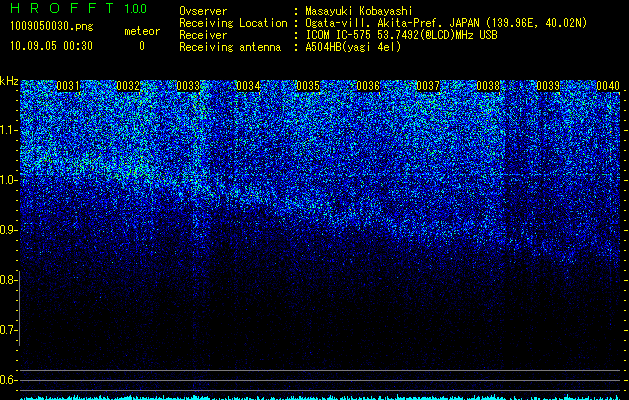Viewport: 629px width, 400px height.
Task: Click the 1.0.0 version number
Action: tap(136, 8)
